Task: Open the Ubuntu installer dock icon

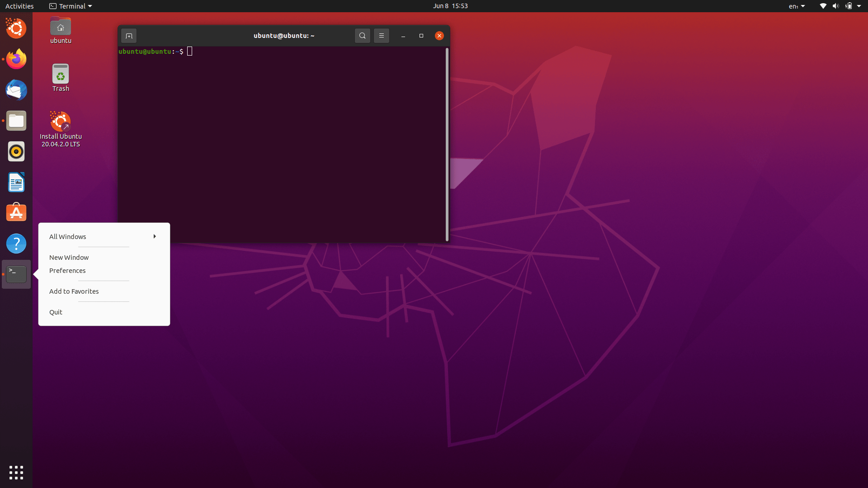Action: pyautogui.click(x=16, y=28)
